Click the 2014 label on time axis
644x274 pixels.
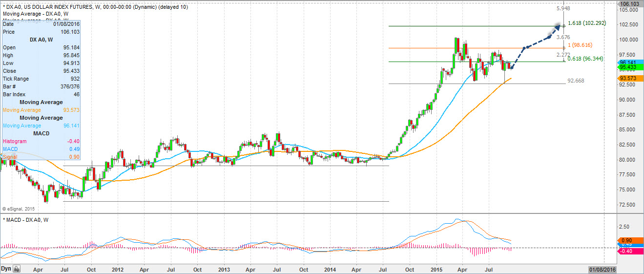330,269
